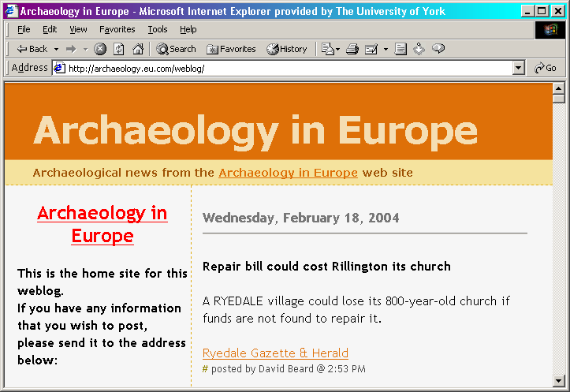Open the Edit menu
570x392 pixels.
click(x=50, y=29)
